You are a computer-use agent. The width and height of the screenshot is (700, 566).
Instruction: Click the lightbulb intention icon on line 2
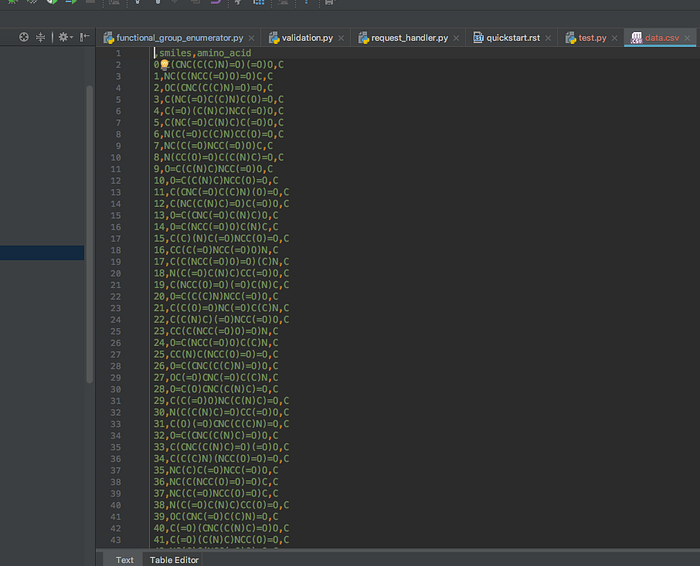click(x=164, y=65)
